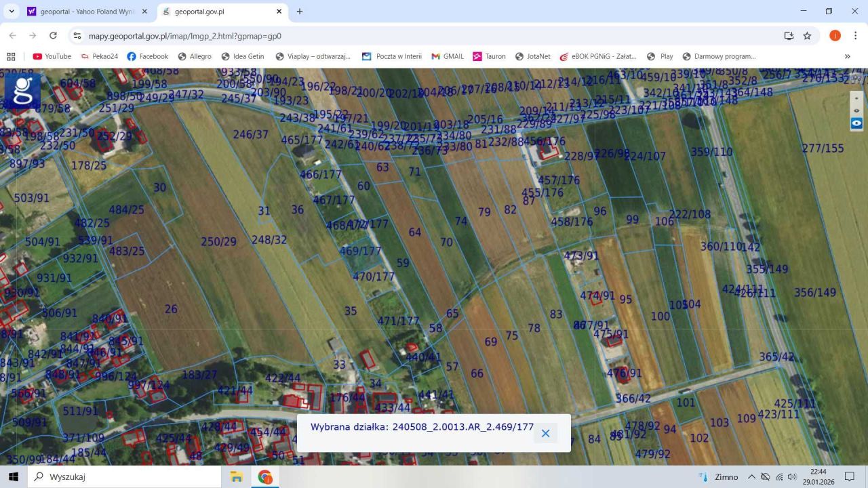Close the selected parcel notification popup

point(545,433)
